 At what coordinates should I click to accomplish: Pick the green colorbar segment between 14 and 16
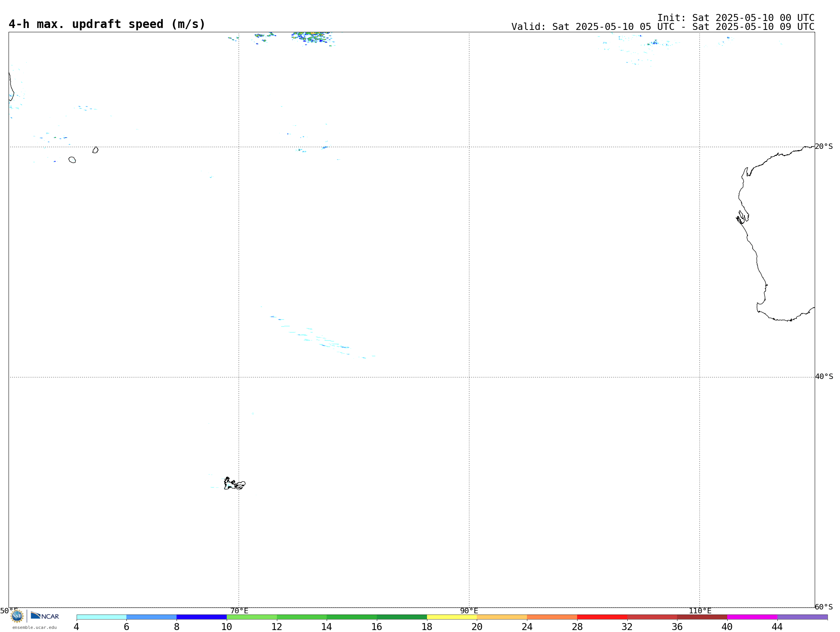tap(352, 617)
